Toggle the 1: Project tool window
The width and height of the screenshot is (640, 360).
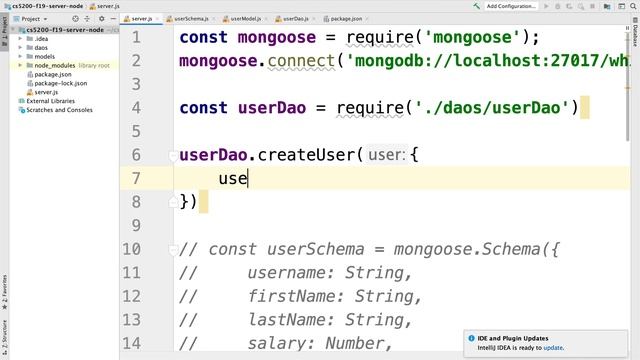pos(4,32)
